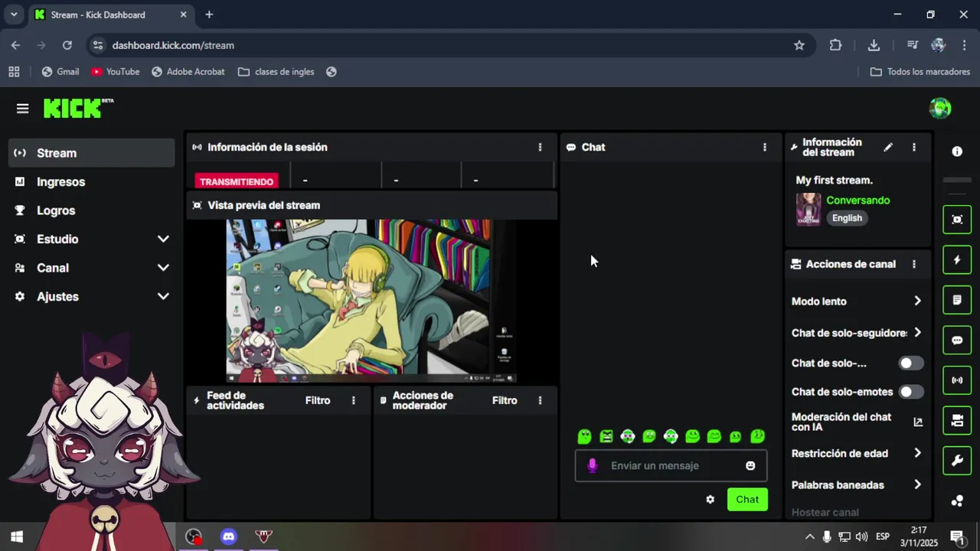Open the taskbar volume speaker icon
This screenshot has width=980, height=551.
(x=862, y=536)
